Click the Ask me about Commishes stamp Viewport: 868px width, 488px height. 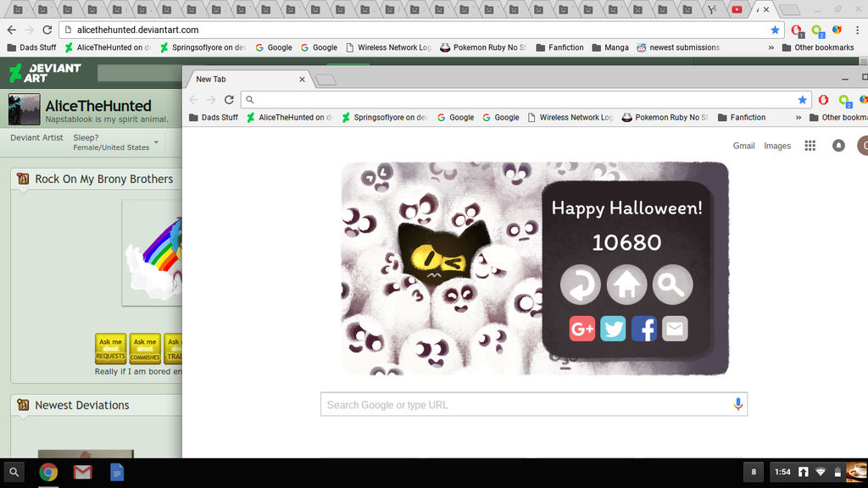pos(145,348)
